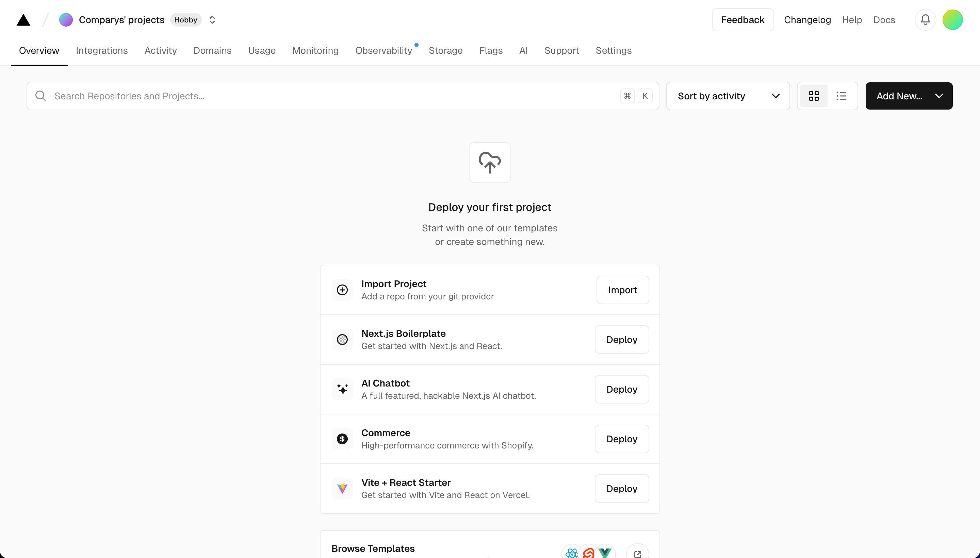Deploy the Next.js Boilerplate template
980x558 pixels.
pos(622,340)
